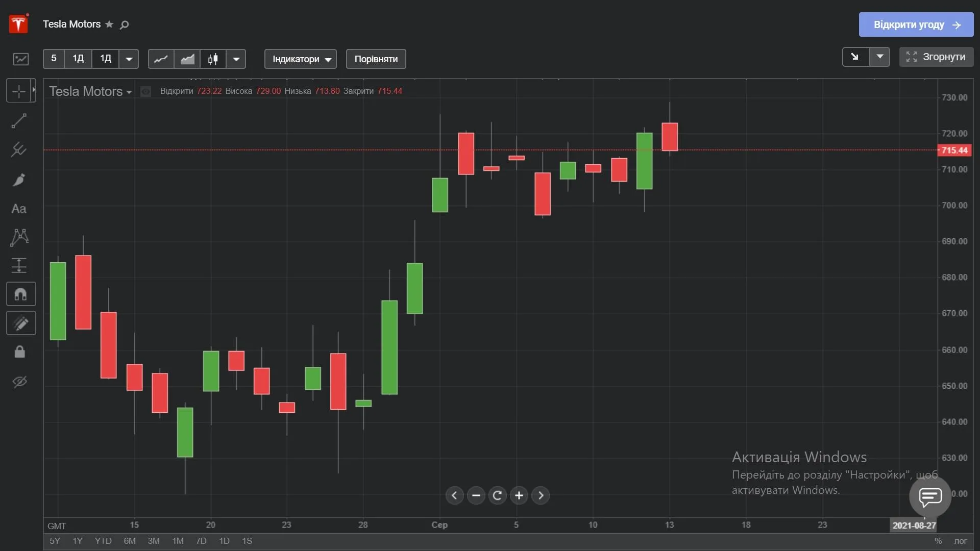Select the pitchfork/fan lines tool
980x551 pixels.
click(x=19, y=150)
